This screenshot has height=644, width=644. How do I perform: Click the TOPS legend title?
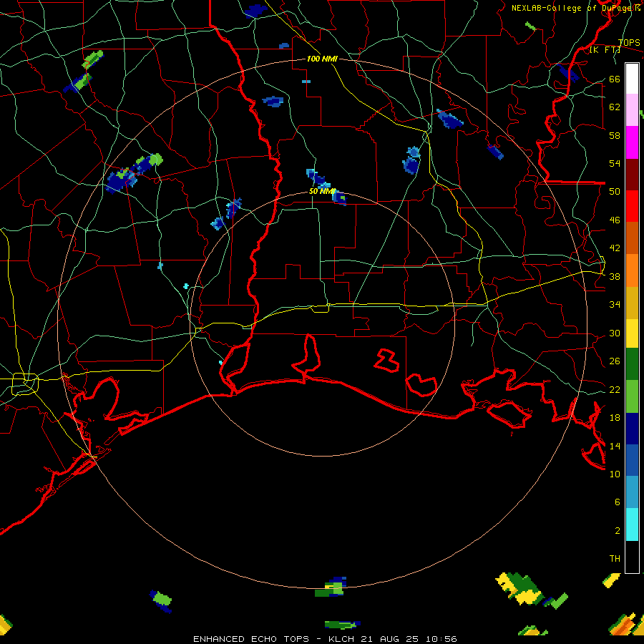point(629,43)
